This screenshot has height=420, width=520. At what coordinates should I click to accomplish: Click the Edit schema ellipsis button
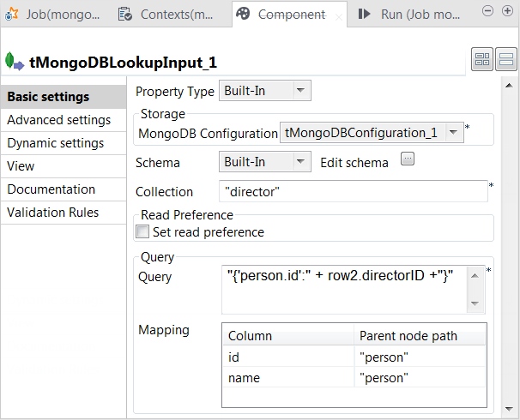click(x=408, y=159)
